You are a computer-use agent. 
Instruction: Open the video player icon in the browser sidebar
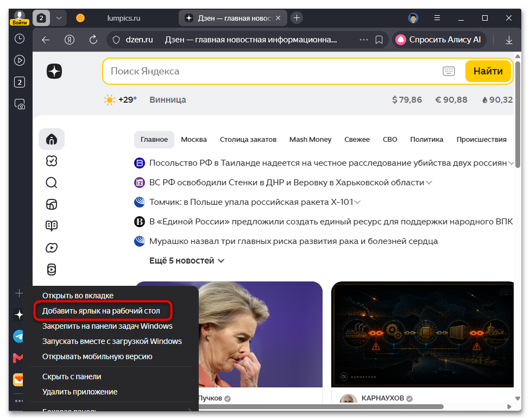[x=20, y=60]
